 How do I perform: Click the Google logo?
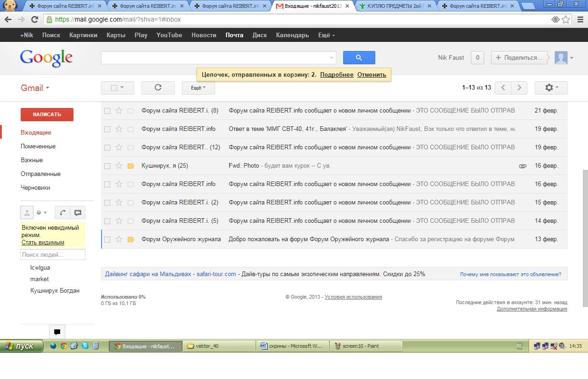[x=46, y=58]
